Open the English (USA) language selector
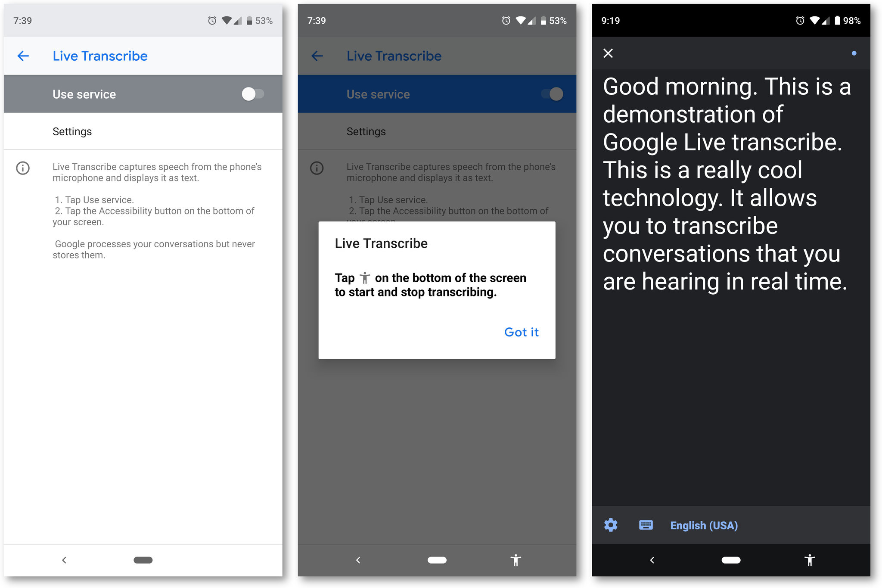 coord(704,525)
